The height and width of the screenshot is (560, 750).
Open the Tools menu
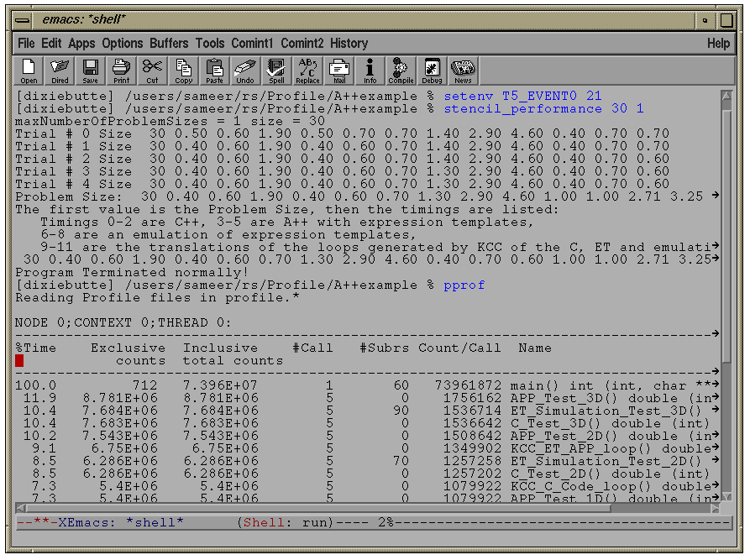(209, 44)
